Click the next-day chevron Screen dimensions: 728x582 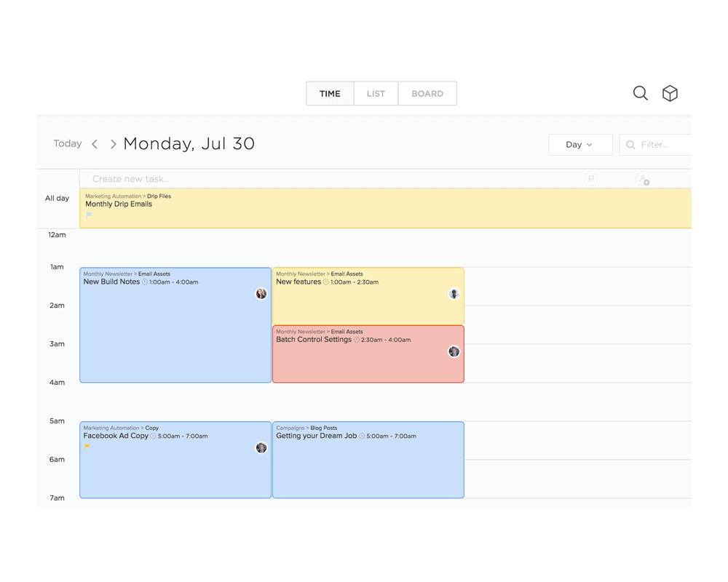coord(114,144)
